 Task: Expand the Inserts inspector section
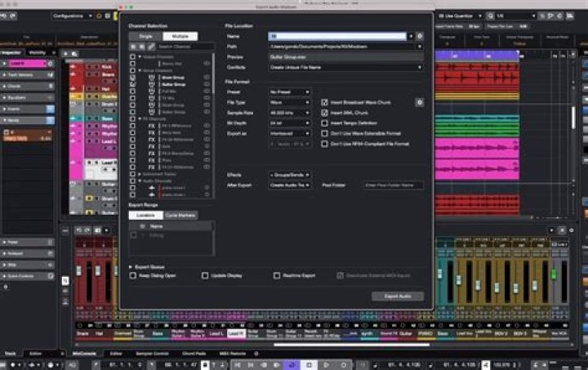[x=28, y=109]
